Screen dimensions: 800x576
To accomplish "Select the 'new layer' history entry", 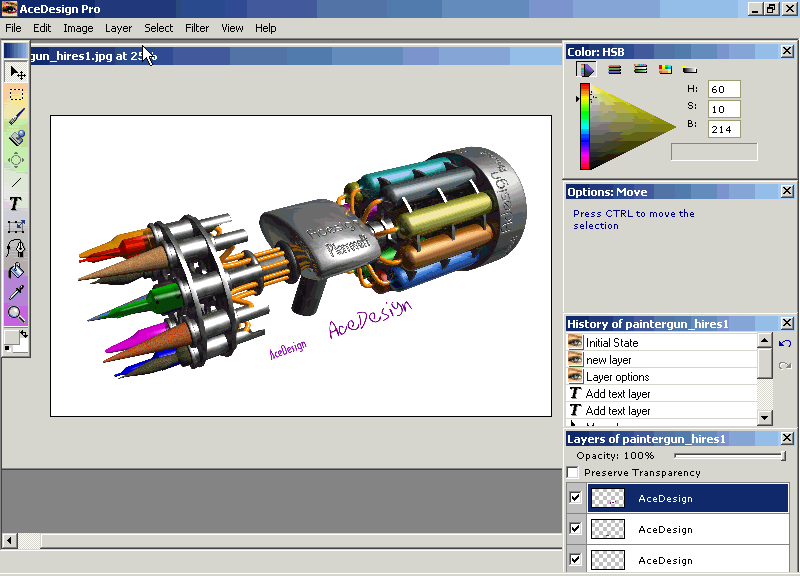I will [662, 360].
